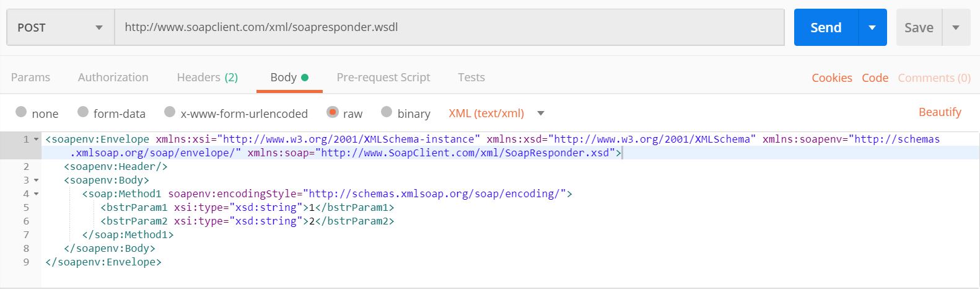Click the Code link

tap(875, 78)
